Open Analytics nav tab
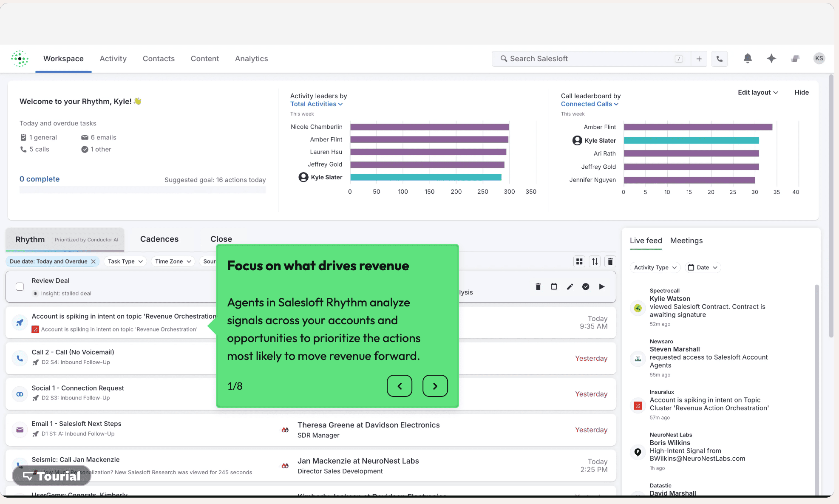This screenshot has height=504, width=839. 252,59
